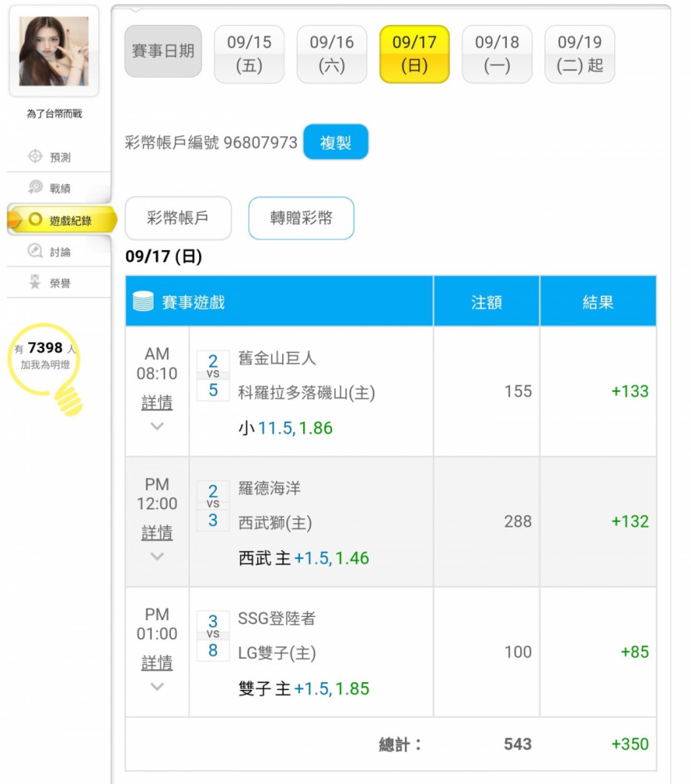
Task: Click the 討論 discussion bubble icon
Action: tap(35, 252)
